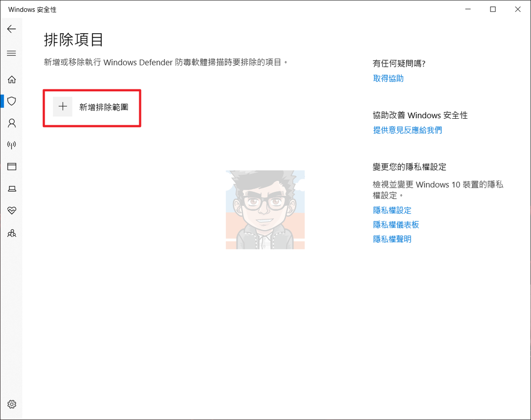This screenshot has height=420, width=531.
Task: Expand the navigation sidebar hamburger menu
Action: pyautogui.click(x=11, y=53)
